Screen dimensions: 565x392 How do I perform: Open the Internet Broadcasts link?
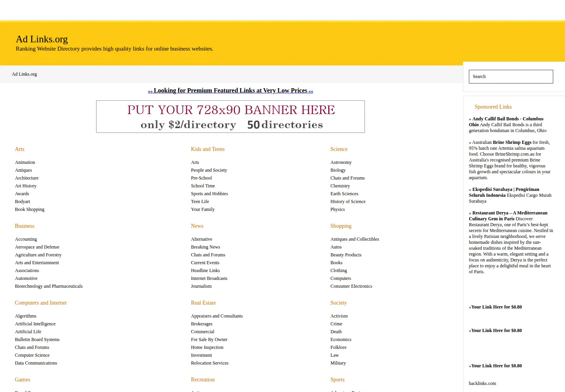(209, 278)
